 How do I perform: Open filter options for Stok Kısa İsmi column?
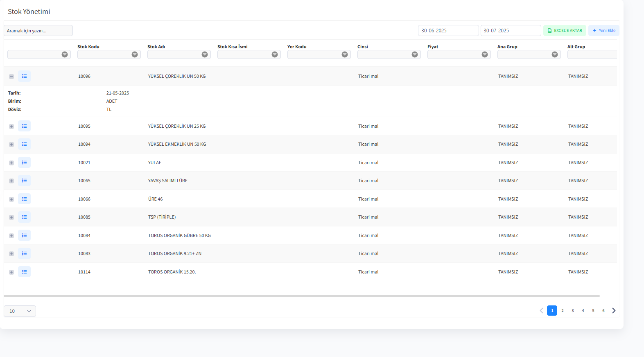275,54
